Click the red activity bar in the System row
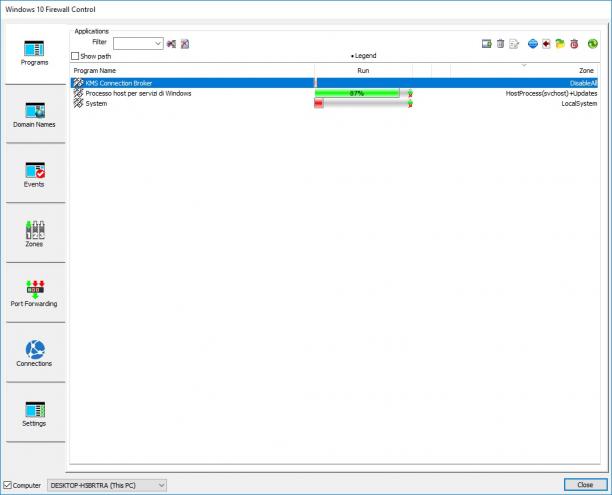The height and width of the screenshot is (495, 612). (x=319, y=103)
